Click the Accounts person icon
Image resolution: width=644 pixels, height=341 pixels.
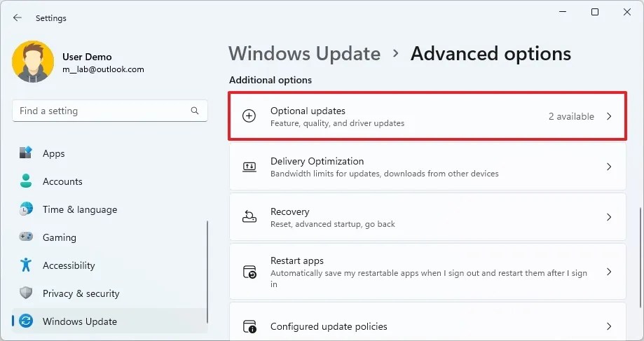(26, 181)
